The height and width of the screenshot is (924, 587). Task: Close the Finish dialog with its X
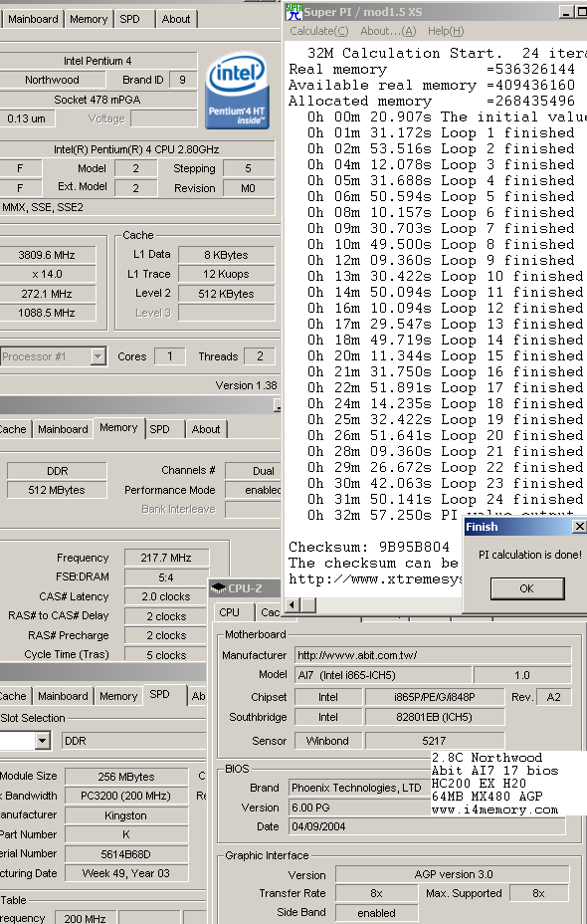point(579,527)
